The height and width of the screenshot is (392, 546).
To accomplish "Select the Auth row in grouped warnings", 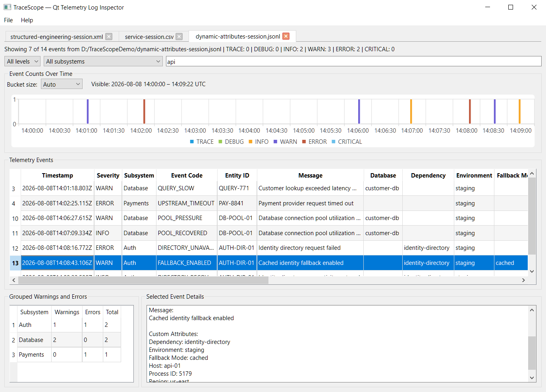I will [66, 325].
